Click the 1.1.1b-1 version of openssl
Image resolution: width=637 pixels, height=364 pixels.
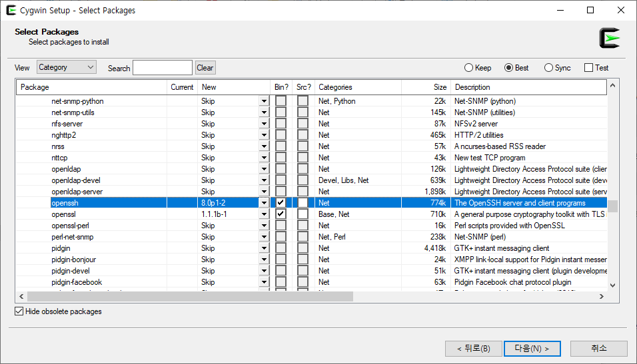[x=214, y=214]
